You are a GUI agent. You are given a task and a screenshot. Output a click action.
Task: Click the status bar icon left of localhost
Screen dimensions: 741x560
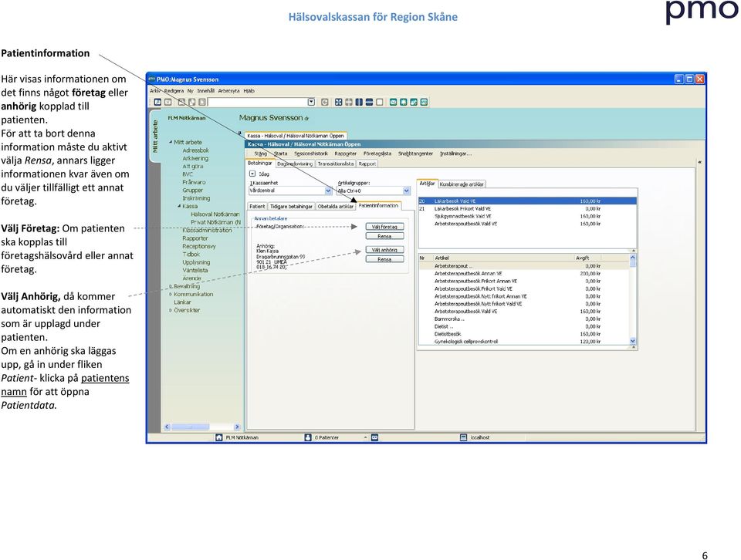pos(464,437)
